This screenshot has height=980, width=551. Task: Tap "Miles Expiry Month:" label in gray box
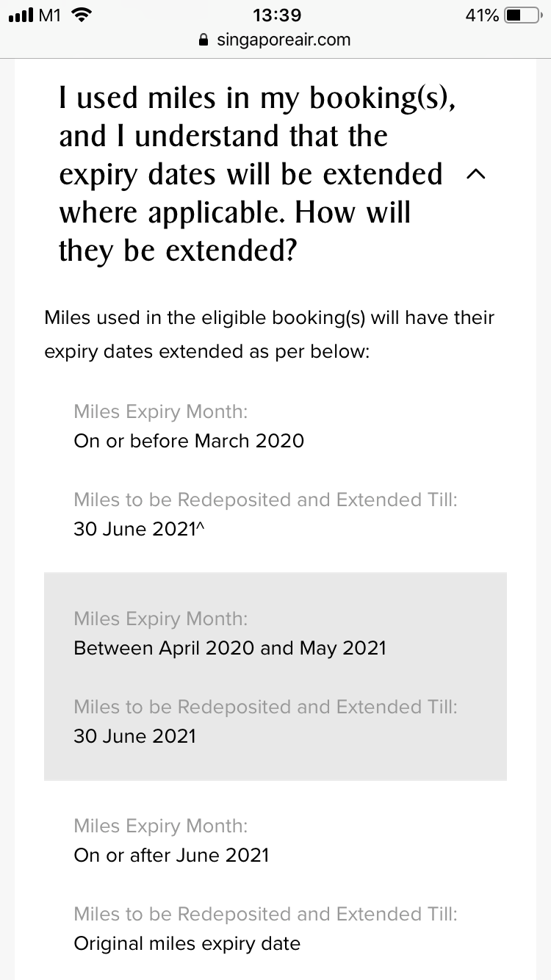pos(160,619)
